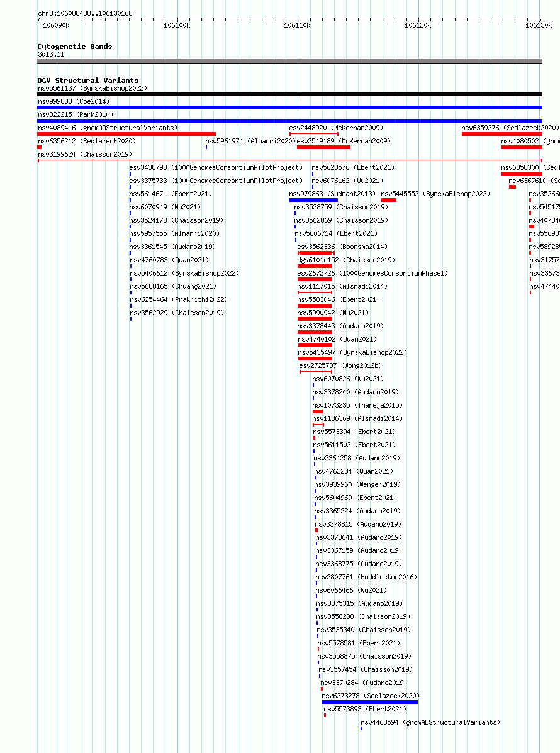Click esv3375733 (1000GenomesConsortiumPilotProject) label
This screenshot has width=560, height=753.
coord(216,181)
